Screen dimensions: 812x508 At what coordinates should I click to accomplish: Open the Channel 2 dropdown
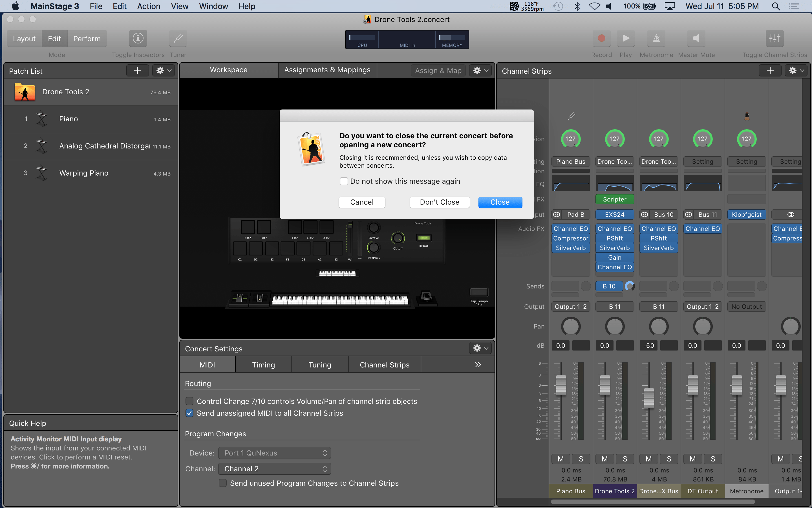(x=274, y=469)
